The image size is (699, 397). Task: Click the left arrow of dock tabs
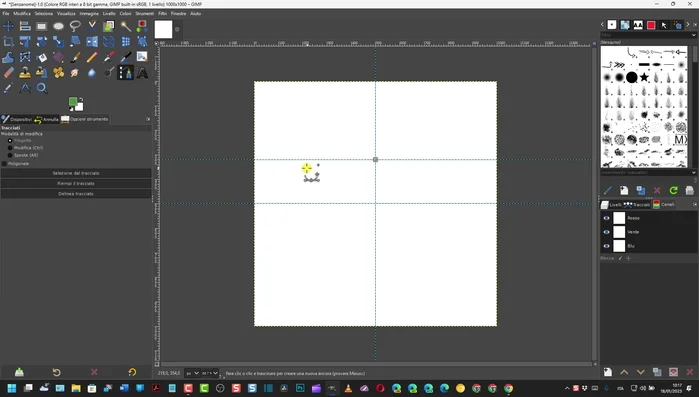point(602,25)
